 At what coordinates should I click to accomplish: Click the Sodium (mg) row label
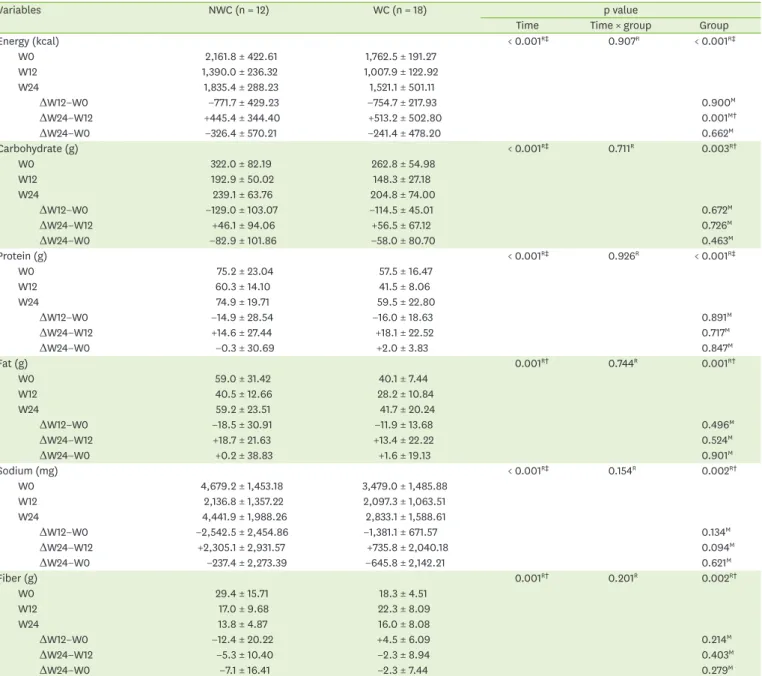(29, 471)
